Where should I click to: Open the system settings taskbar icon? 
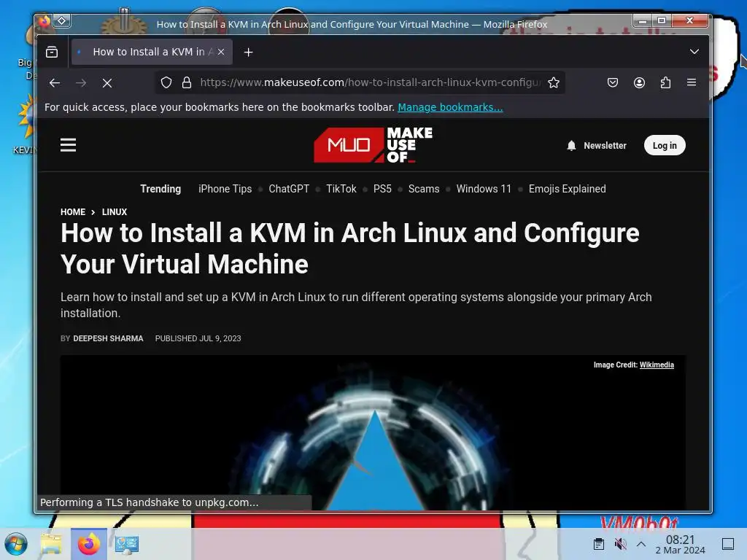coord(126,544)
